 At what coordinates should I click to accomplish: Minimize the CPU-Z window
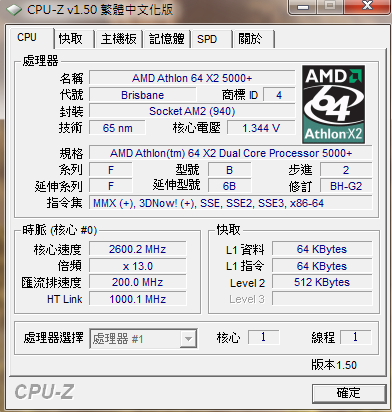pyautogui.click(x=302, y=6)
